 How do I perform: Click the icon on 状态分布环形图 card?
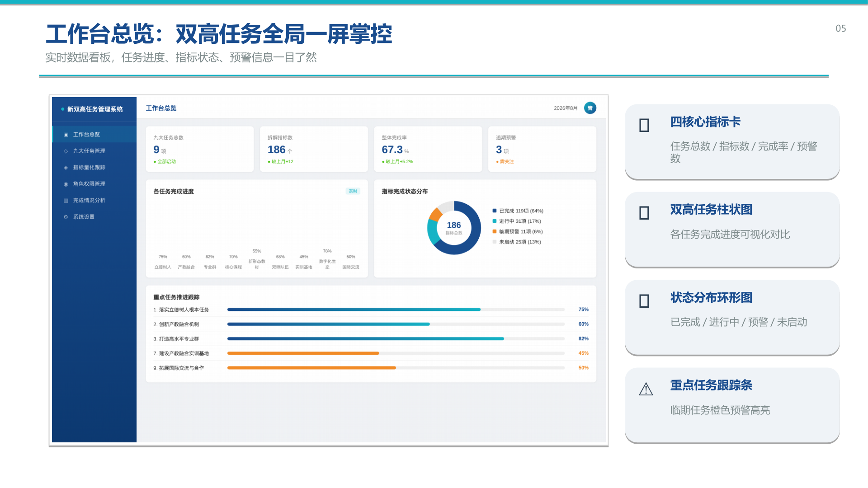644,301
